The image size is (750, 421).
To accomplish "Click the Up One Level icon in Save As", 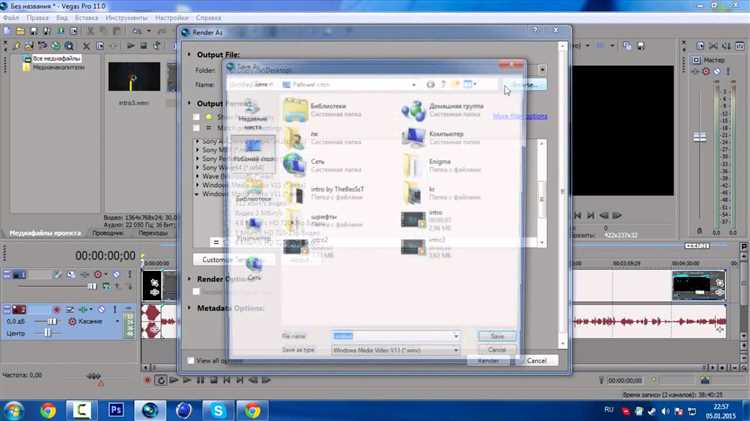I will click(x=443, y=84).
